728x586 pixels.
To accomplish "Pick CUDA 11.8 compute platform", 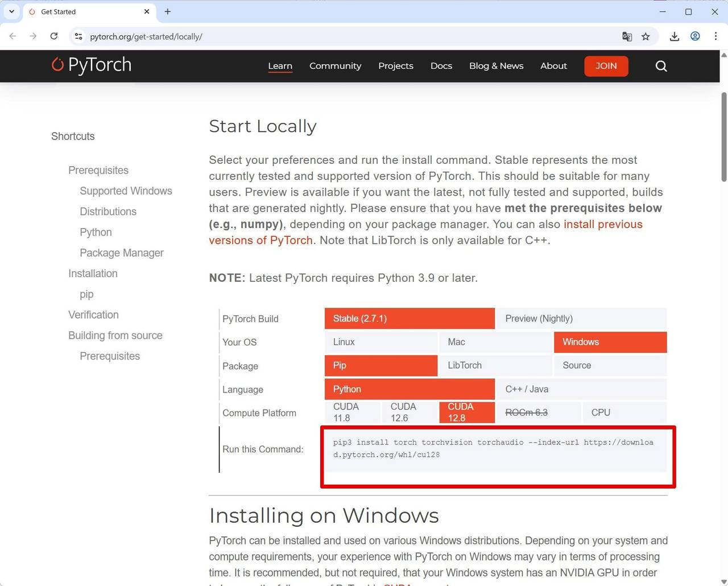I will (x=352, y=412).
